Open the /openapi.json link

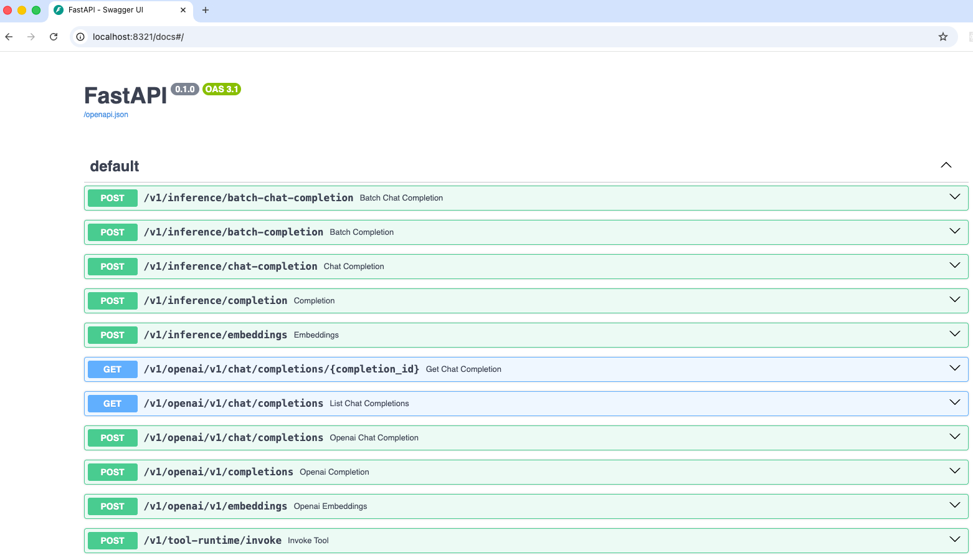(106, 115)
